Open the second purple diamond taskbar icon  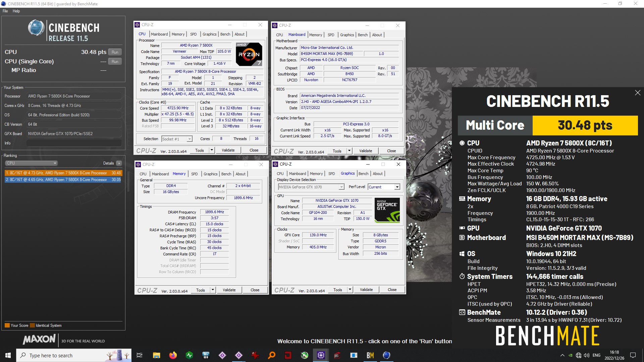point(238,355)
